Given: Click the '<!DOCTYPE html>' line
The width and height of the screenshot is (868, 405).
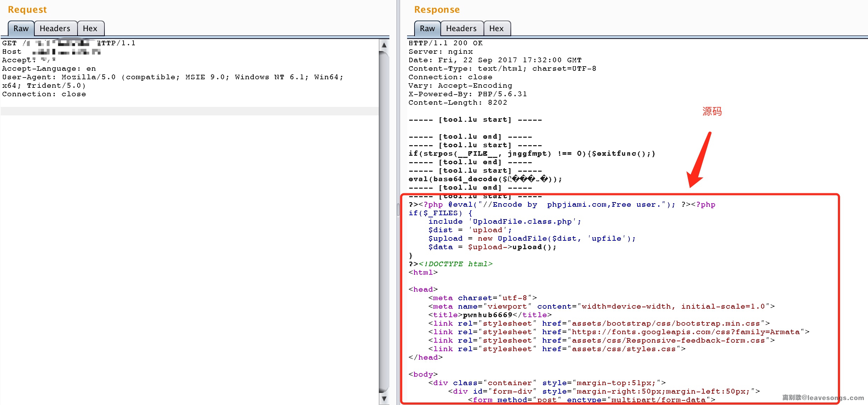Looking at the screenshot, I should [x=450, y=264].
